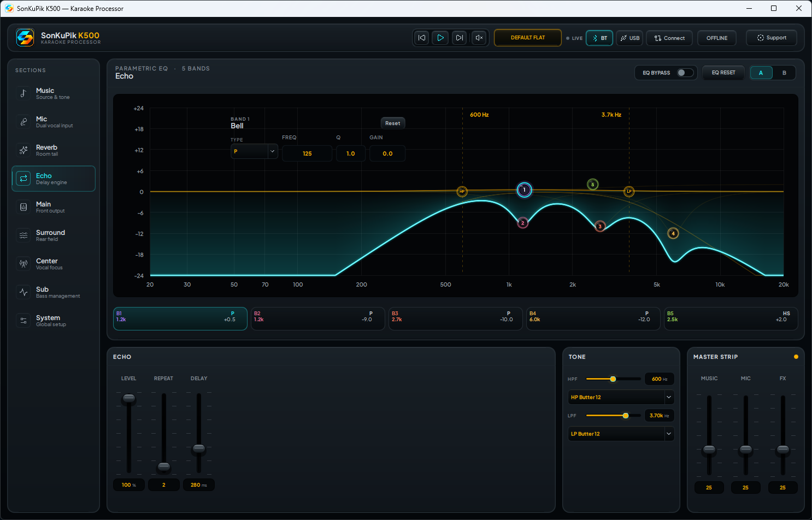This screenshot has width=812, height=520.
Task: Click the Music note section icon
Action: click(x=23, y=93)
